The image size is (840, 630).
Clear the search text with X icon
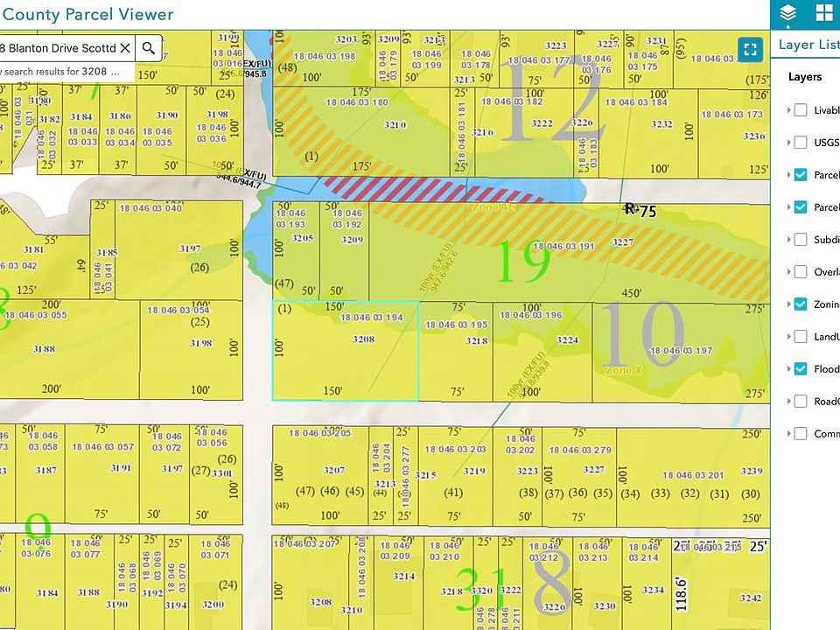(125, 48)
